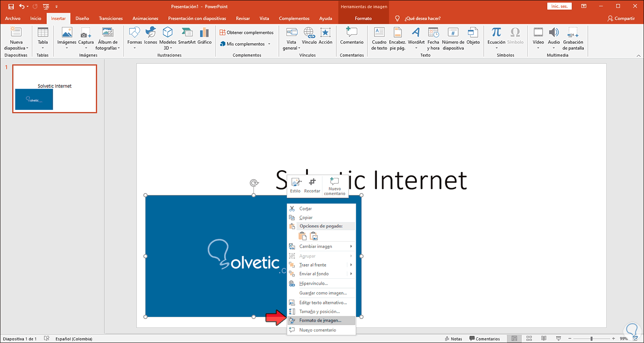Image resolution: width=644 pixels, height=343 pixels.
Task: Open Encabez. pie pág. settings
Action: tap(397, 39)
